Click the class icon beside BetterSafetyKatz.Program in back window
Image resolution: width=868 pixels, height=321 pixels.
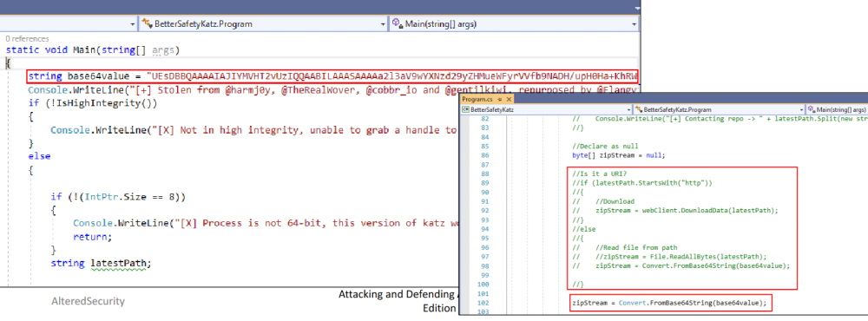[x=147, y=23]
